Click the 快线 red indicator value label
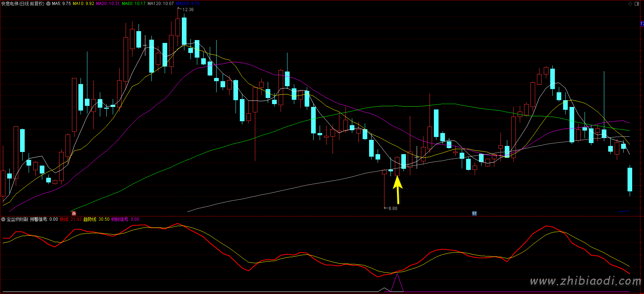644x294 pixels. pos(71,219)
